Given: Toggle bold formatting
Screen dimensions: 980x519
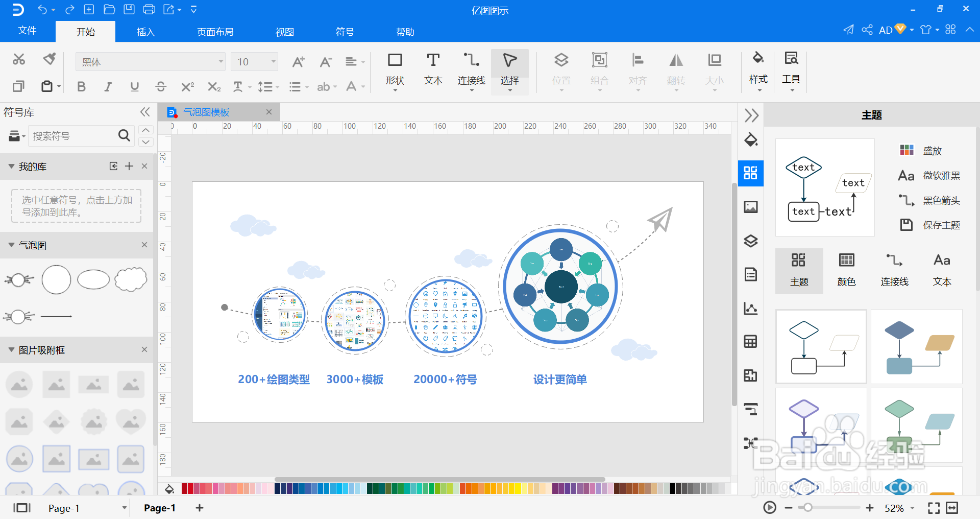Looking at the screenshot, I should pos(81,87).
